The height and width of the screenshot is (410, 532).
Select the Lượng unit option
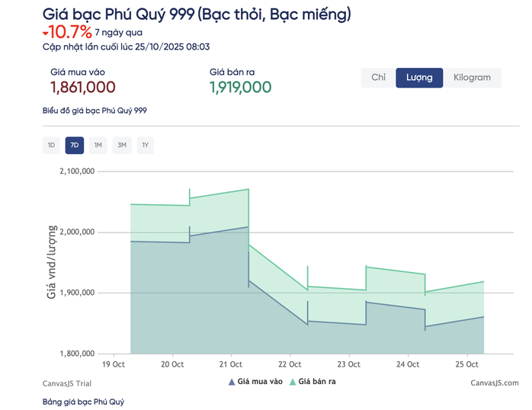click(419, 78)
